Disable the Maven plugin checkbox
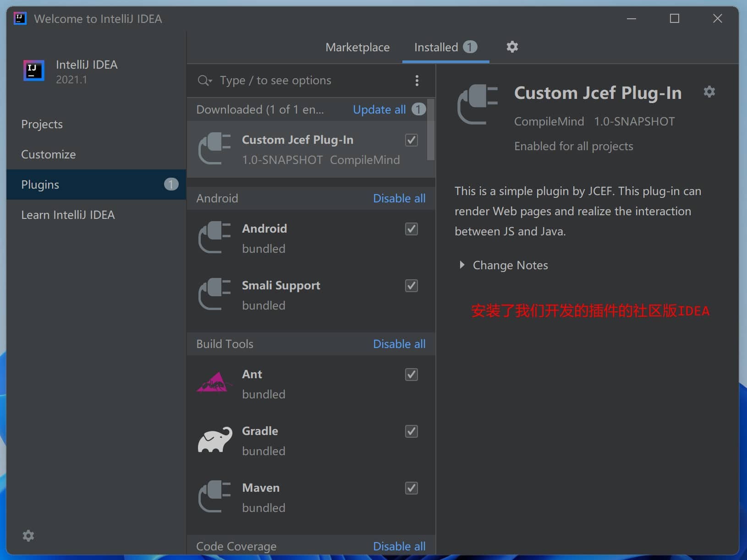Image resolution: width=747 pixels, height=560 pixels. (412, 488)
